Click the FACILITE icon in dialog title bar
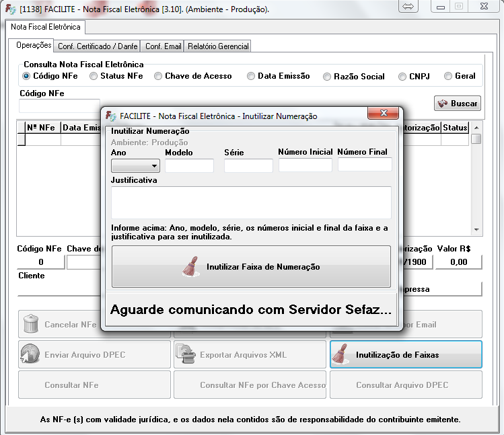 (x=111, y=116)
